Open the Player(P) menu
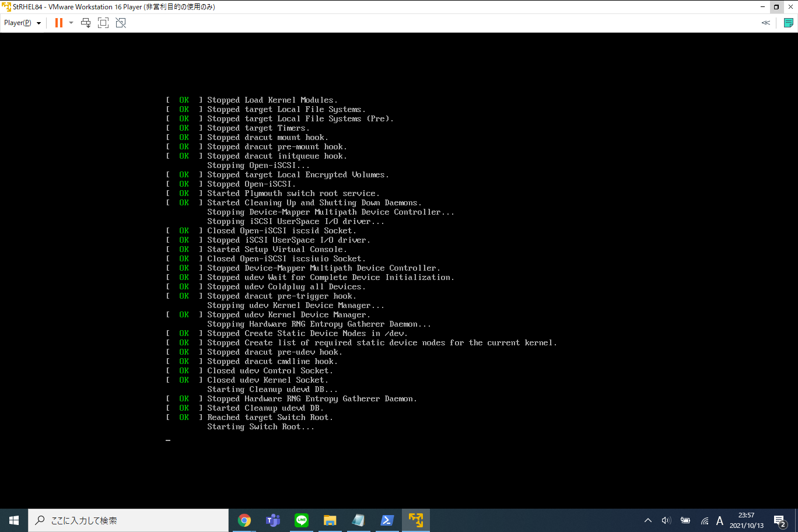798x532 pixels. click(22, 23)
